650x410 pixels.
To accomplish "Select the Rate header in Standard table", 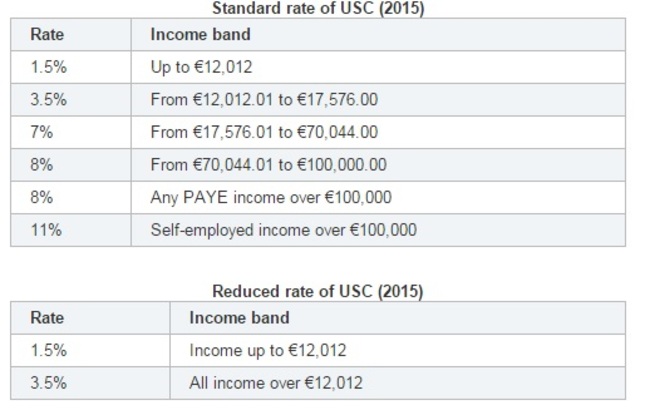I will [47, 34].
